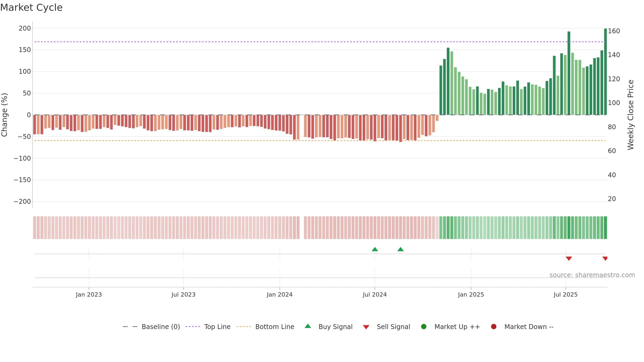
Task: Click the purple dotted Top Line swatch in legend
Action: (x=193, y=327)
